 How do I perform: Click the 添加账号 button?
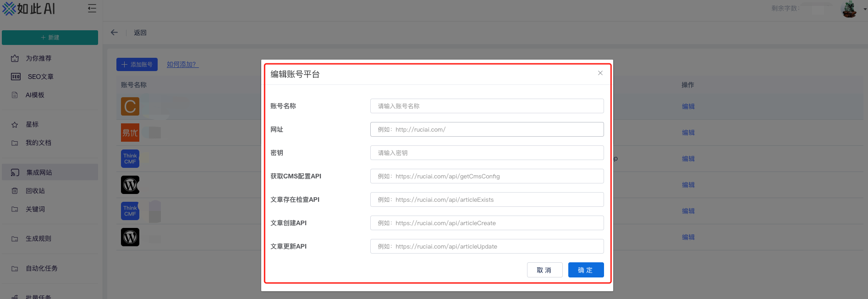coord(137,65)
